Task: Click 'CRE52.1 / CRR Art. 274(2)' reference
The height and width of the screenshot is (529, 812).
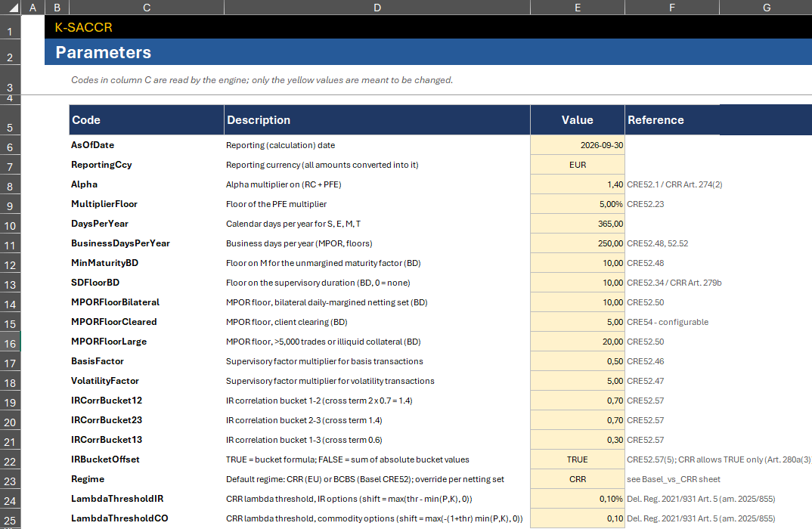Action: (674, 185)
